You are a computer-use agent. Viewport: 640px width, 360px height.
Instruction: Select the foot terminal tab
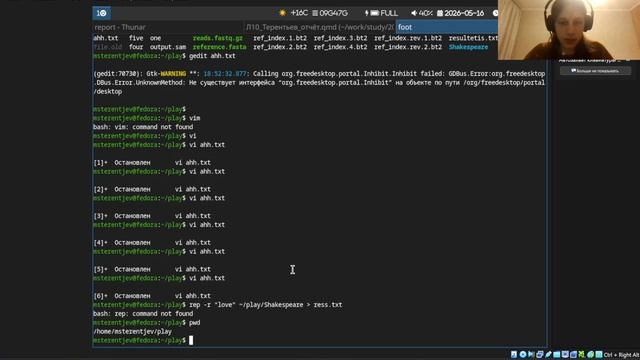coord(447,27)
